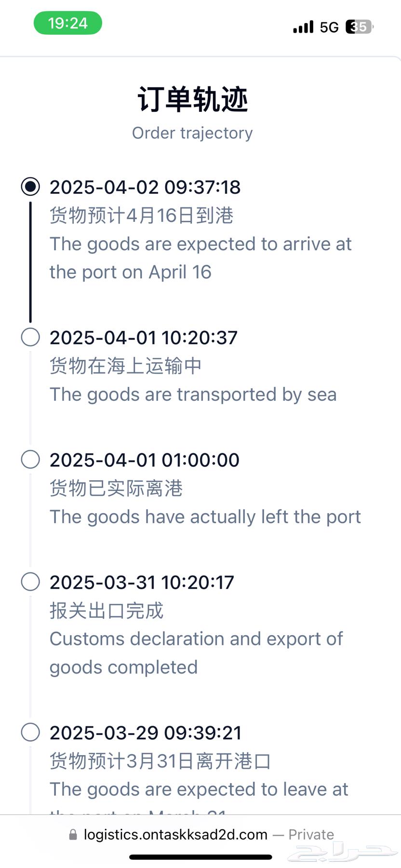The height and width of the screenshot is (868, 401).
Task: Tap the home indicator bar
Action: (200, 857)
